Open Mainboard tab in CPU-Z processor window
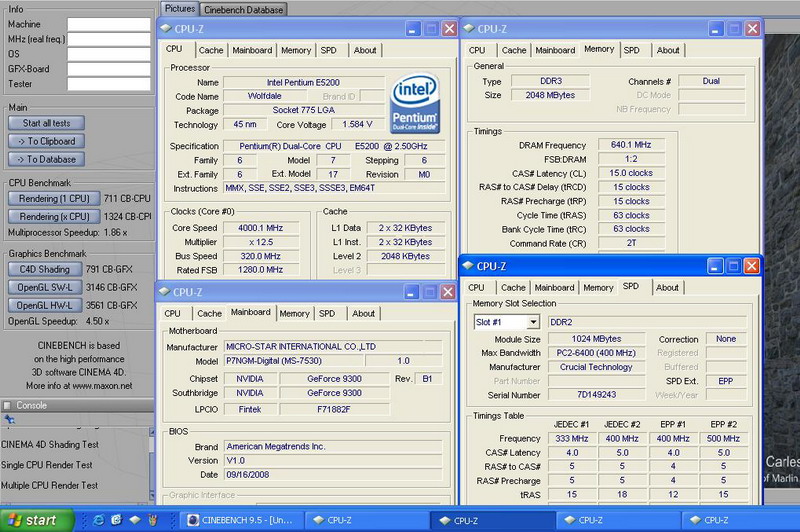The image size is (800, 532). click(252, 50)
